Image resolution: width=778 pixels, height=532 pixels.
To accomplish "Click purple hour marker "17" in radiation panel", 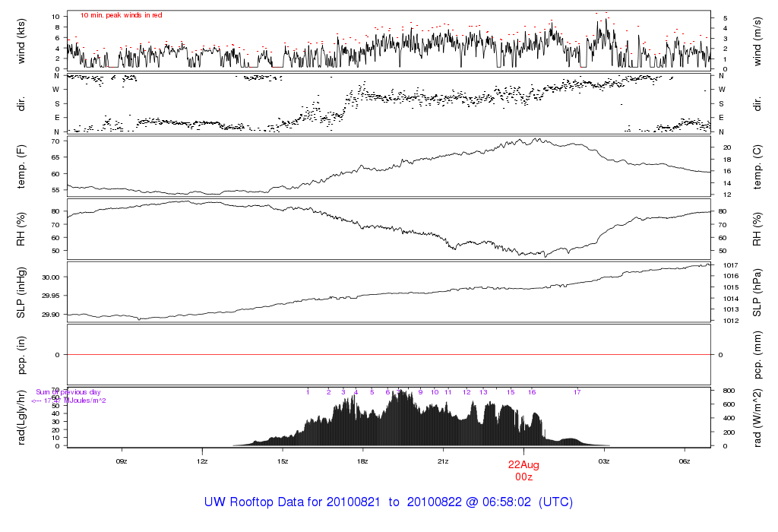I will (x=577, y=392).
